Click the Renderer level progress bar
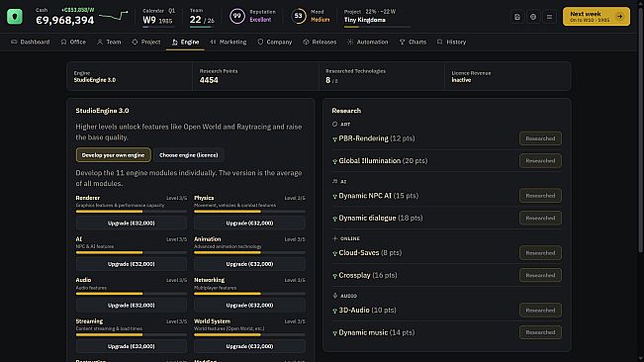 [x=131, y=212]
